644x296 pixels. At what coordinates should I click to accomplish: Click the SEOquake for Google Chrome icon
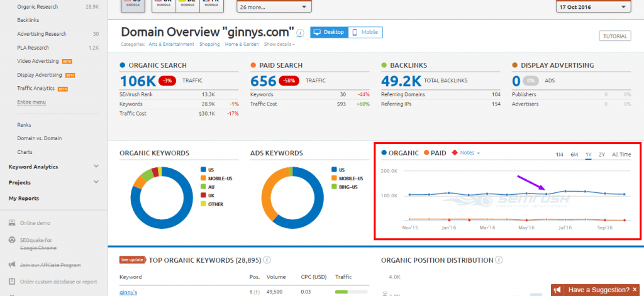point(12,240)
